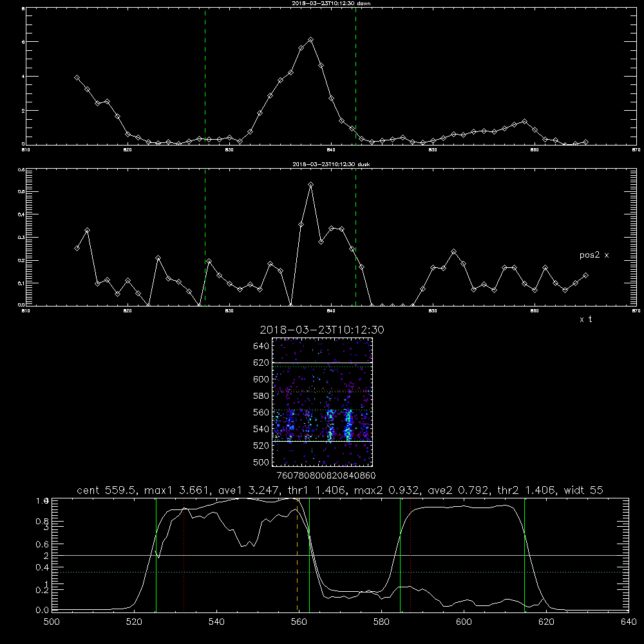Click the '2018-03-23T10:12:30 dusk' plot title
Viewport: 644px width, 644px height.
click(331, 164)
